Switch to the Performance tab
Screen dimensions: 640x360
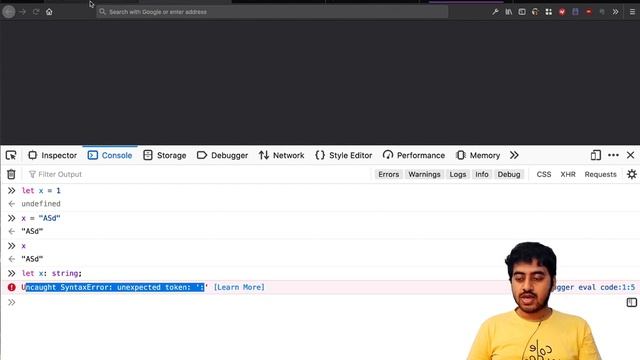[x=414, y=156]
